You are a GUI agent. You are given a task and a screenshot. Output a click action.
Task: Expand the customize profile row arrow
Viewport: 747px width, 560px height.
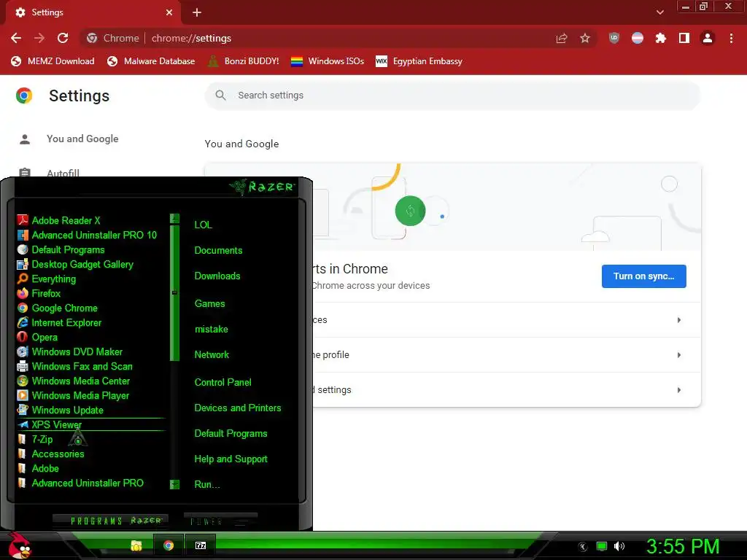click(679, 355)
